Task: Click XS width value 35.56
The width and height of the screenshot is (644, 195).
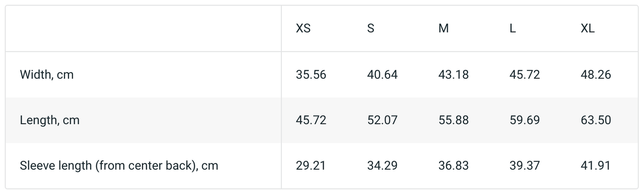Action: 311,75
